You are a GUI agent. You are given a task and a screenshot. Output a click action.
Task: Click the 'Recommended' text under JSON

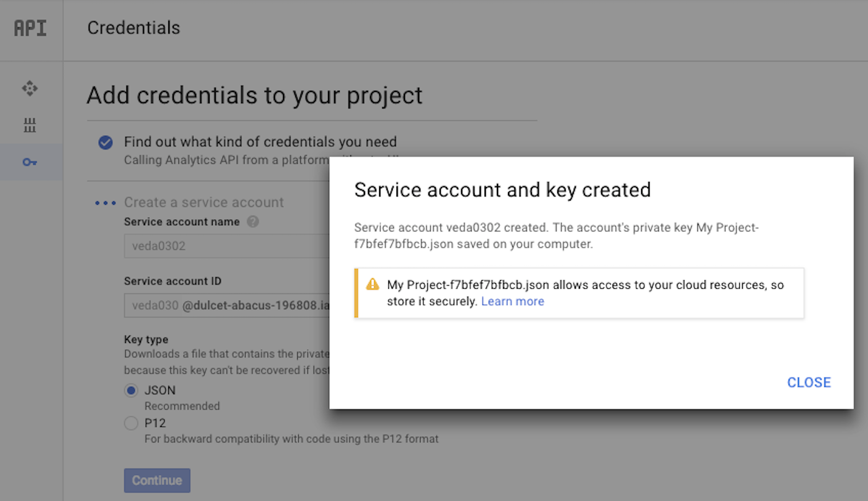[182, 406]
